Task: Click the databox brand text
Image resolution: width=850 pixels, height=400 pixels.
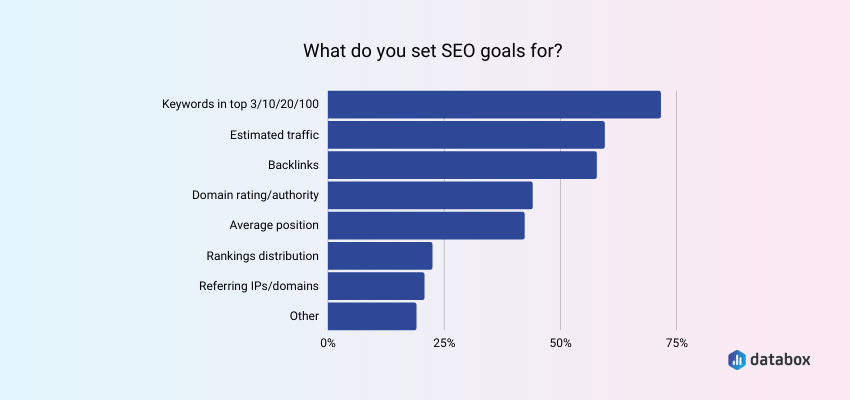Action: point(780,359)
